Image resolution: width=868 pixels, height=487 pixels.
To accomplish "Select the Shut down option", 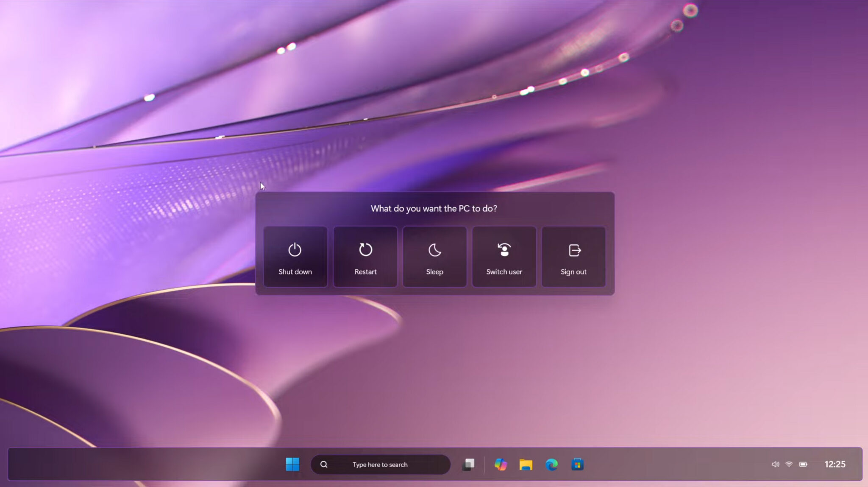I will coord(295,257).
